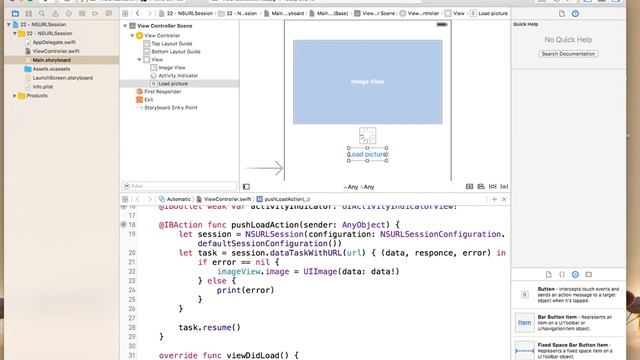Select Bar Button Item in Object library
Viewport: 640px width, 360px height.
[x=568, y=322]
